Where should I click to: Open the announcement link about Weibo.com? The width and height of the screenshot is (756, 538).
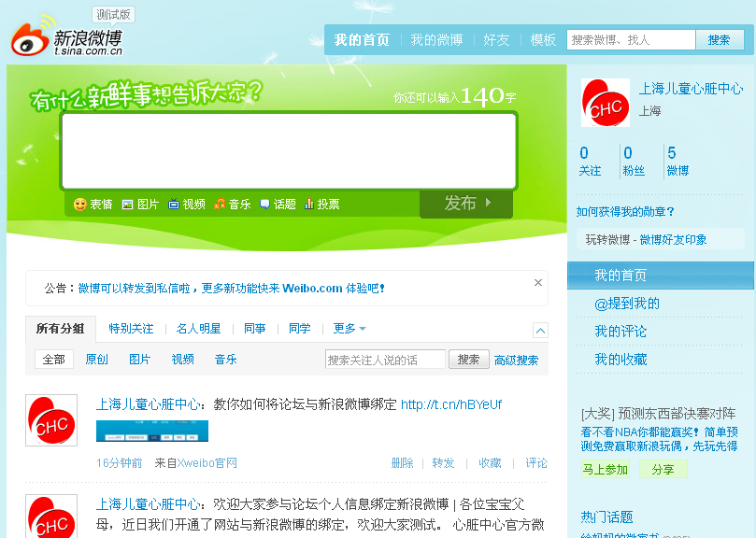click(232, 289)
